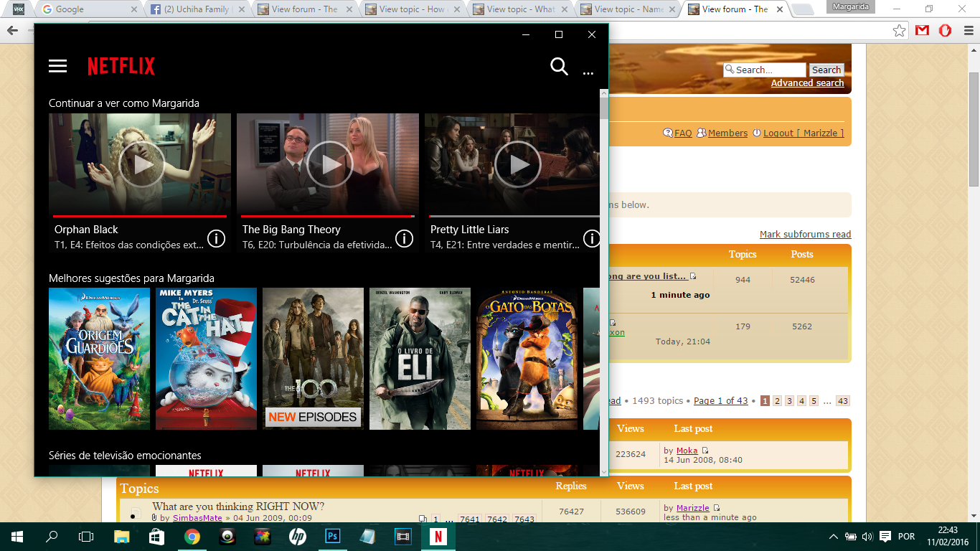Open O Livro de Eli poster
This screenshot has height=551, width=980.
point(420,359)
